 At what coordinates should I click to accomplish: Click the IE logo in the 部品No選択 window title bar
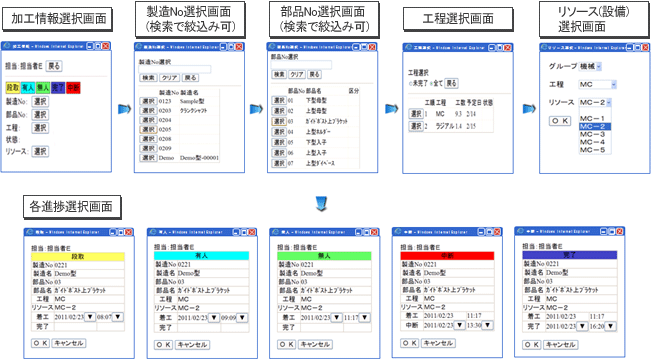click(272, 47)
